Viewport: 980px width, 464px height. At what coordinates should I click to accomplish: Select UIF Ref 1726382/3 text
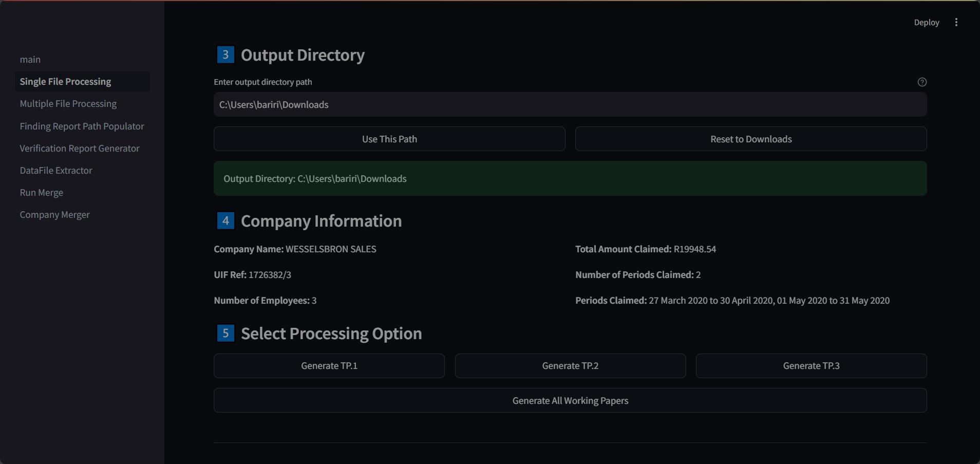[x=252, y=275]
